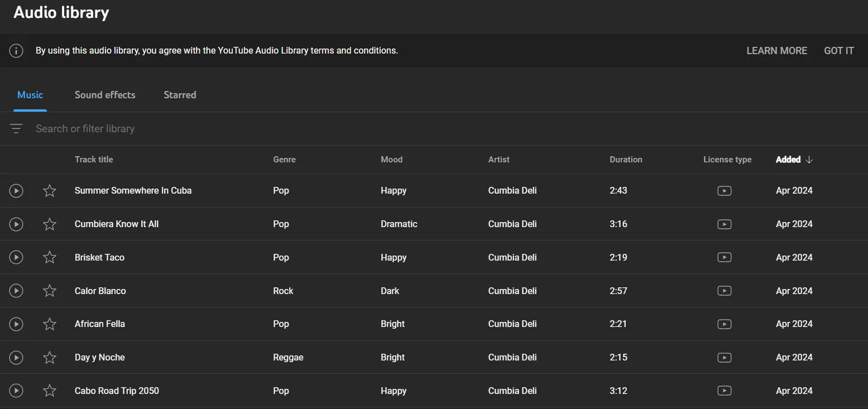Select the Summer Somewhere In Cuba title
The width and height of the screenshot is (868, 409).
pyautogui.click(x=133, y=191)
